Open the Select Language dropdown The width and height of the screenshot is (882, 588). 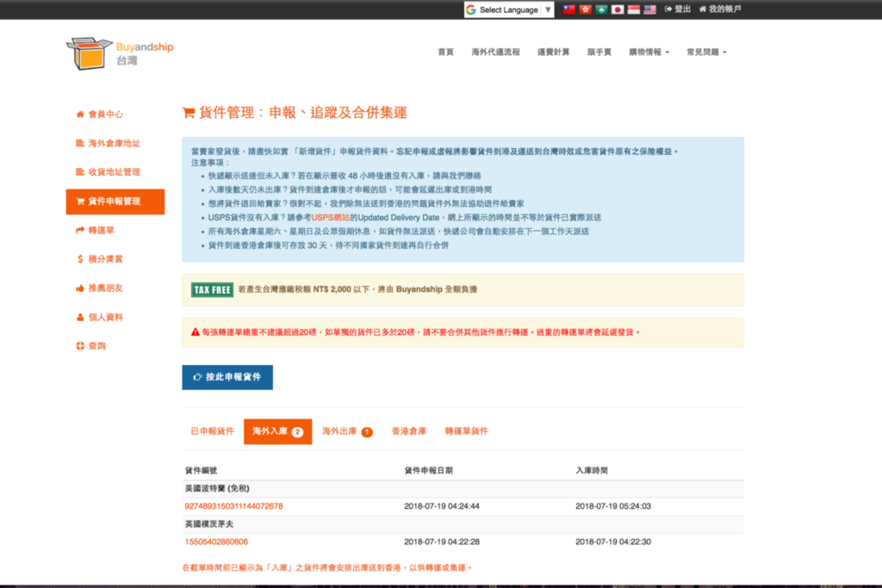[x=508, y=9]
